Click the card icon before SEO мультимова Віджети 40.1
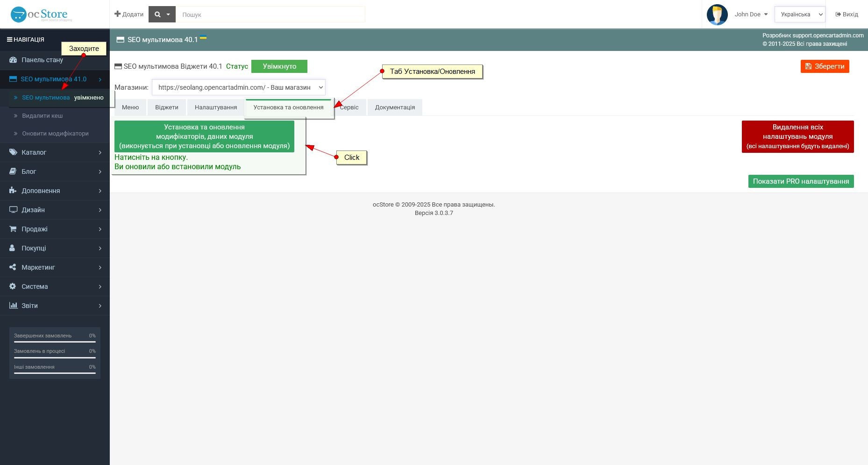This screenshot has width=868, height=465. coord(118,66)
